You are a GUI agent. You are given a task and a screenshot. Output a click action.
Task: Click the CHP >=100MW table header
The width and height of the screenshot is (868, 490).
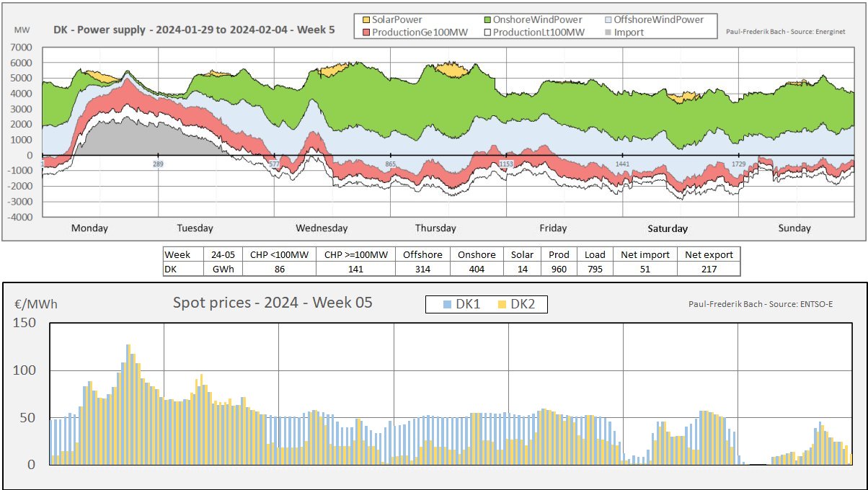tap(355, 254)
